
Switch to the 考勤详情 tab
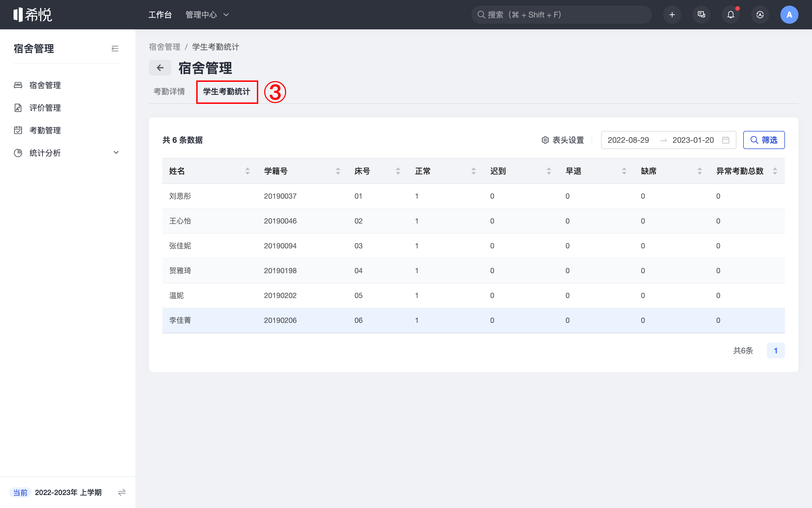[169, 91]
